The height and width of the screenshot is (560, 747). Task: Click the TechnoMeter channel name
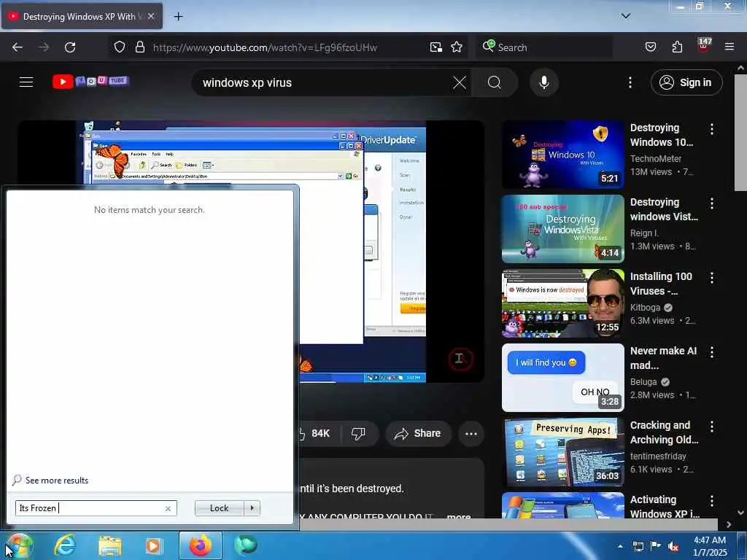[656, 158]
